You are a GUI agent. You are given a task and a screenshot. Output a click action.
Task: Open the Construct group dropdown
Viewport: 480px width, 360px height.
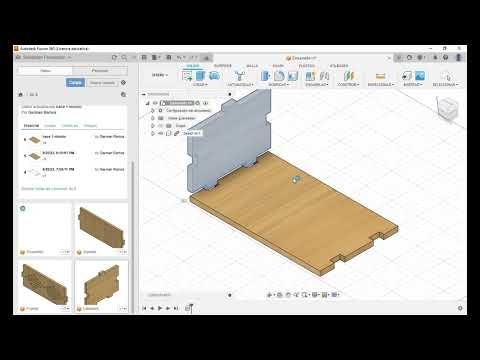348,85
